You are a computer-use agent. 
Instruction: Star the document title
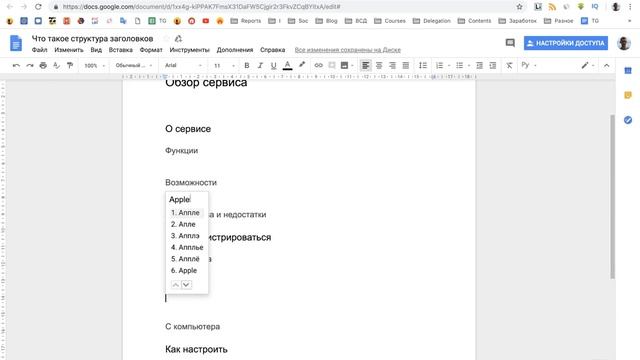pyautogui.click(x=166, y=39)
